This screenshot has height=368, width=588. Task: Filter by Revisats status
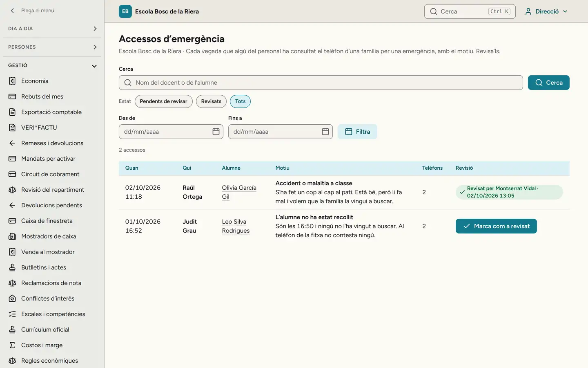pyautogui.click(x=211, y=101)
